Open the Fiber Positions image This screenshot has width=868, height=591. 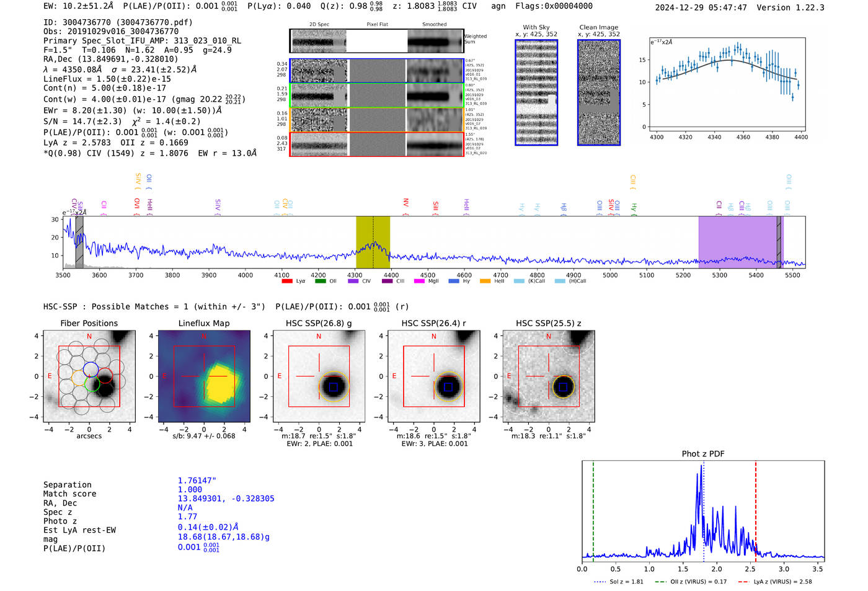click(x=89, y=376)
